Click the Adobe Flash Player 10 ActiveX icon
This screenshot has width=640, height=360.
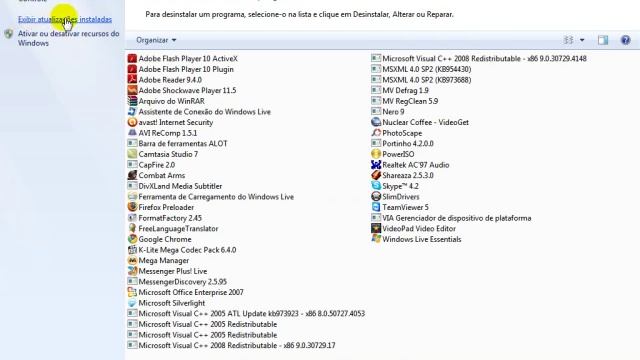coord(132,58)
